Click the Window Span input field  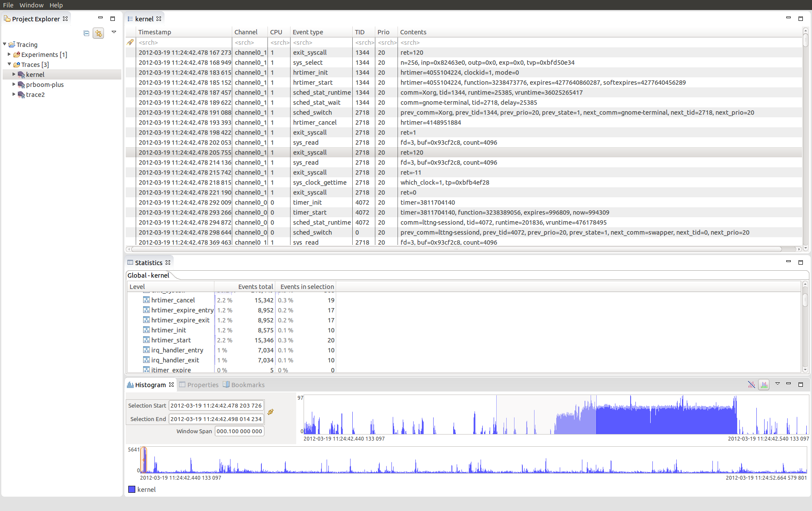point(239,431)
